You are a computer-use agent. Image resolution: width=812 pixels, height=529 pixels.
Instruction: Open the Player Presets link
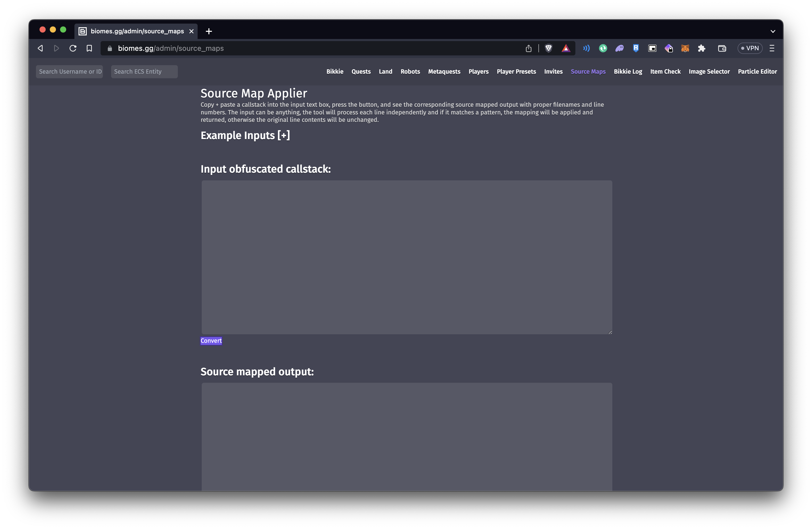(516, 72)
